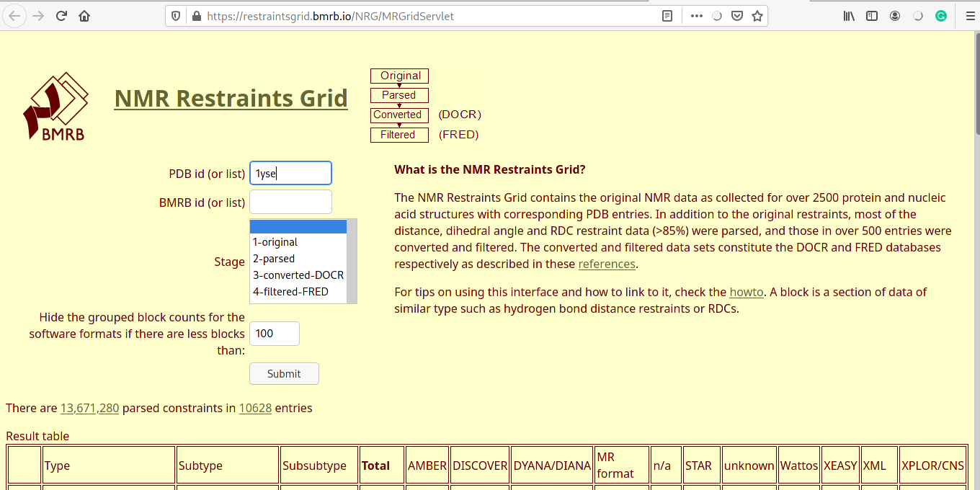Image resolution: width=980 pixels, height=490 pixels.
Task: Show the sidebars panel
Action: 872,16
